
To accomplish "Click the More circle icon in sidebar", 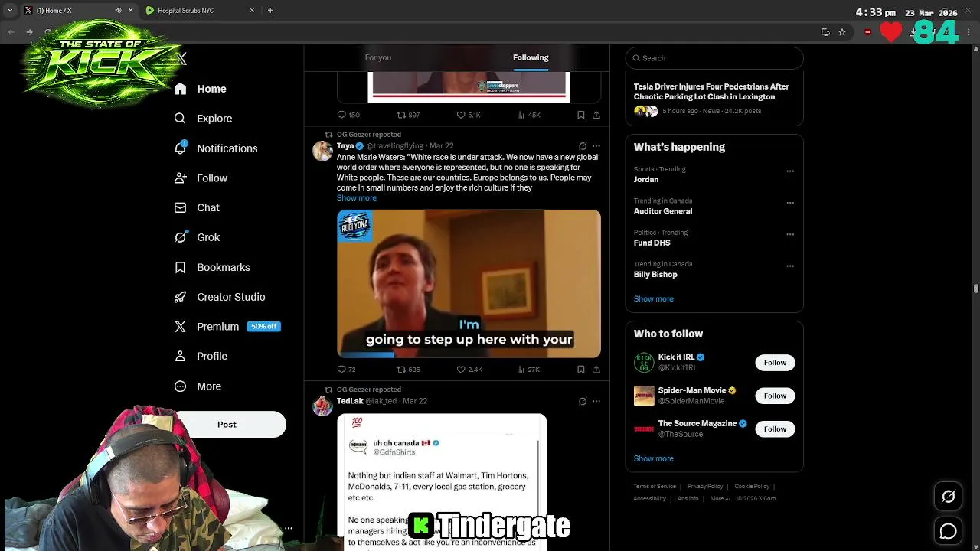I will click(x=180, y=386).
